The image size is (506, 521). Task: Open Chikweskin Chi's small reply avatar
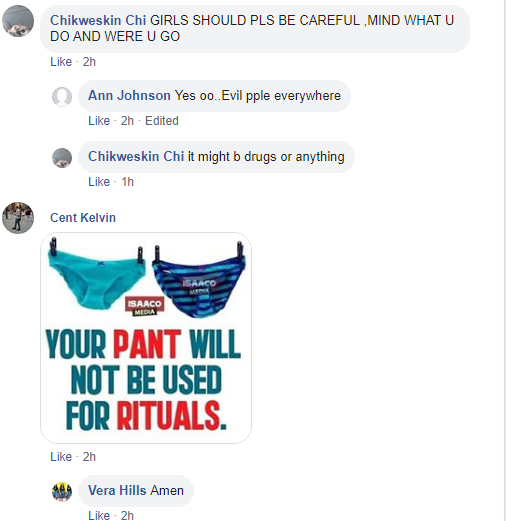click(x=62, y=158)
